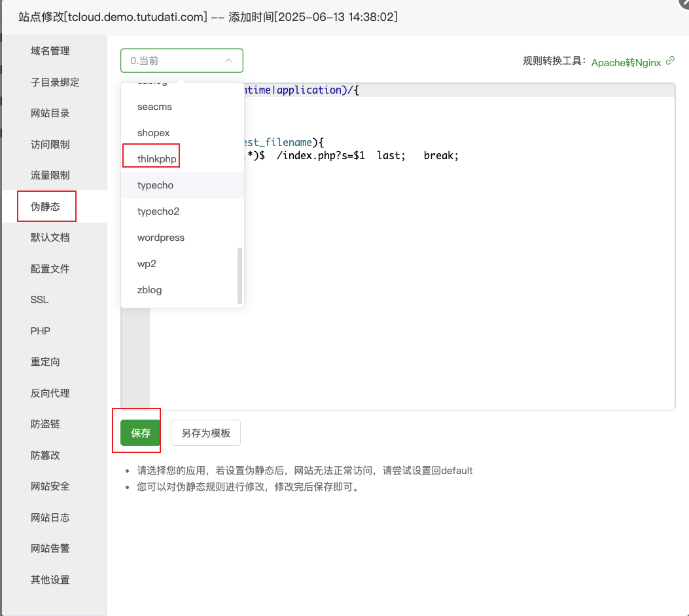689x616 pixels.
Task: Open the PHP version section
Action: pos(40,331)
